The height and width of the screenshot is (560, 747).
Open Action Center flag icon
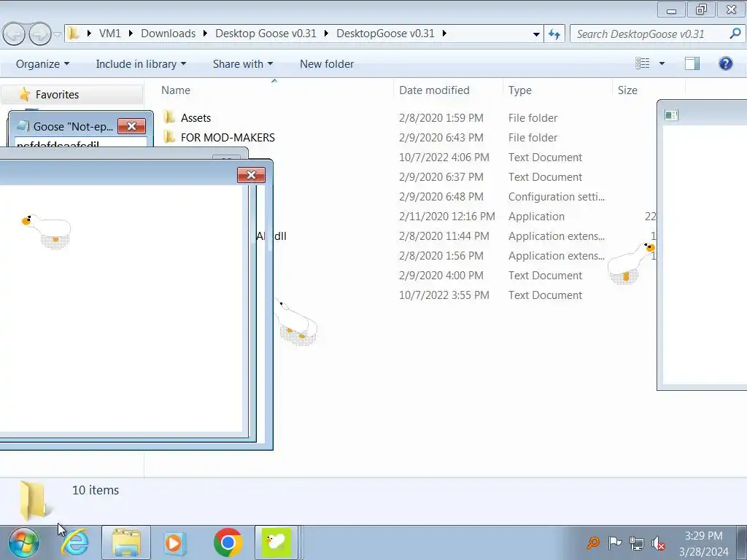(x=614, y=542)
